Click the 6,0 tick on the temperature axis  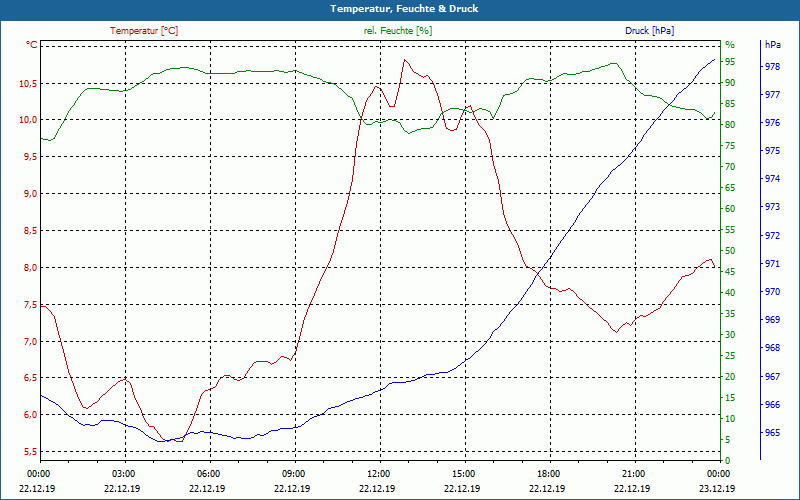30,414
